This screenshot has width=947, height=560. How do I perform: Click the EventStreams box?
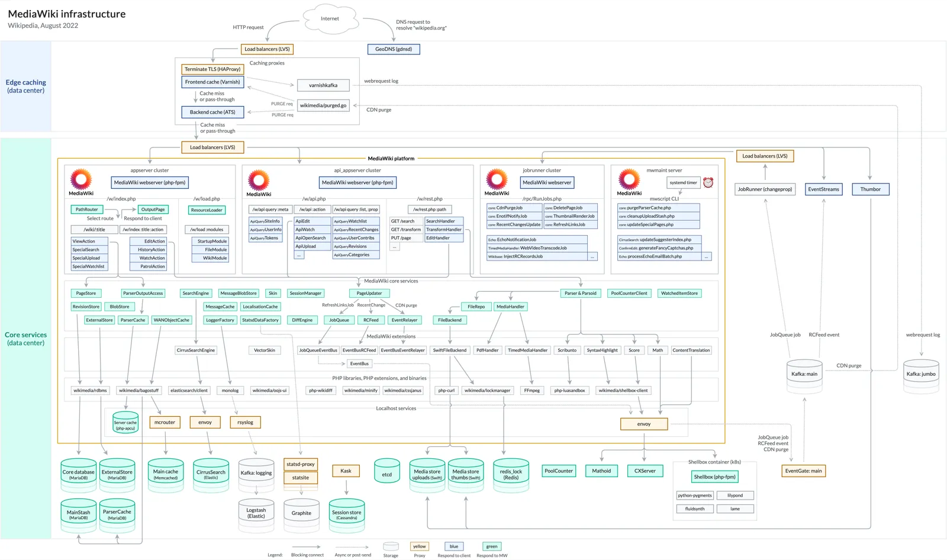pyautogui.click(x=824, y=189)
